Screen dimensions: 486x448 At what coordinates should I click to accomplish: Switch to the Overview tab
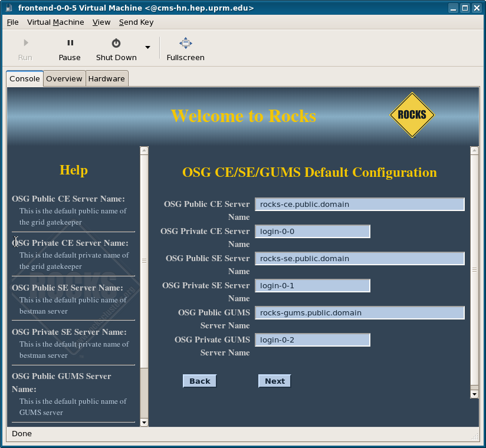point(64,79)
